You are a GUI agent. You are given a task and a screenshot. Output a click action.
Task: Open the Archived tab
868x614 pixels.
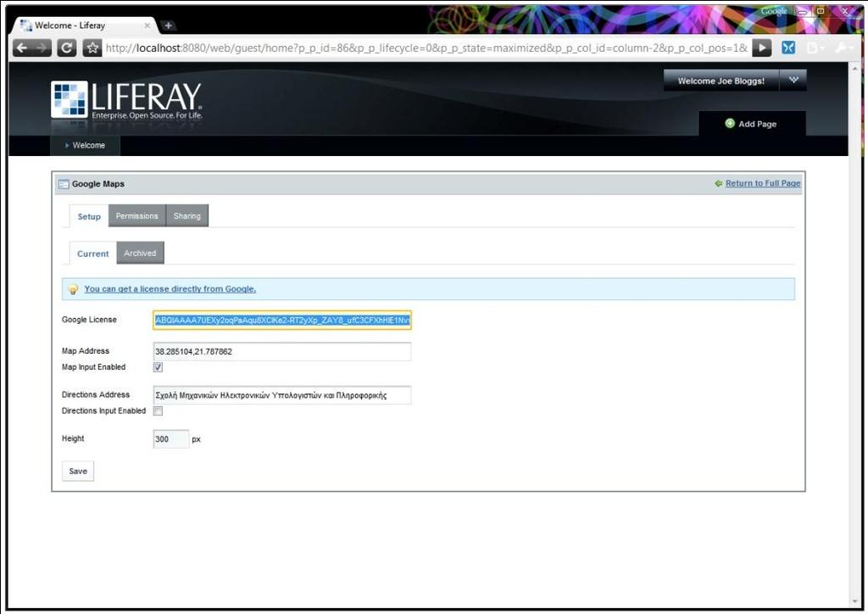pyautogui.click(x=140, y=253)
